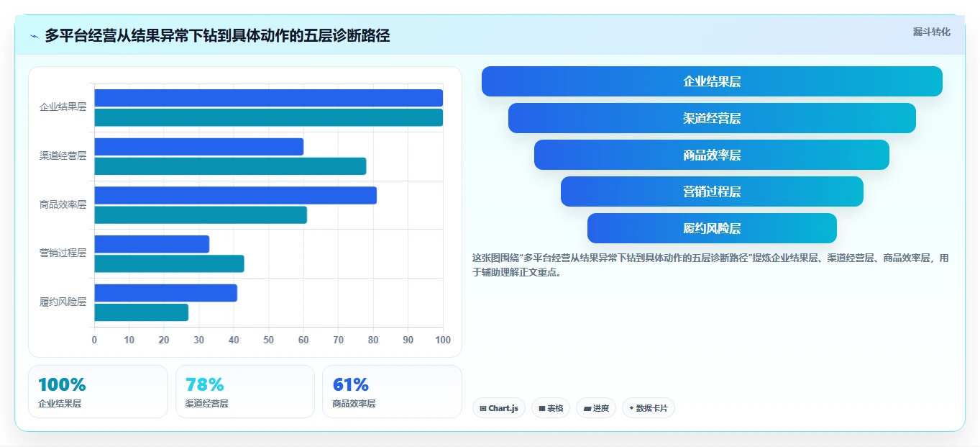Click the 进度 tag chip
Screen dimensions: 980x447
pyautogui.click(x=596, y=408)
